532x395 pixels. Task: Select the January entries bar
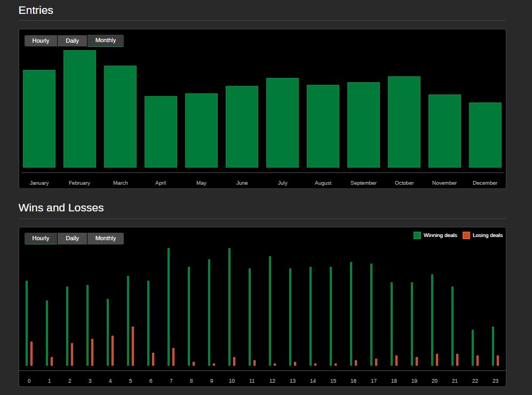pyautogui.click(x=39, y=118)
